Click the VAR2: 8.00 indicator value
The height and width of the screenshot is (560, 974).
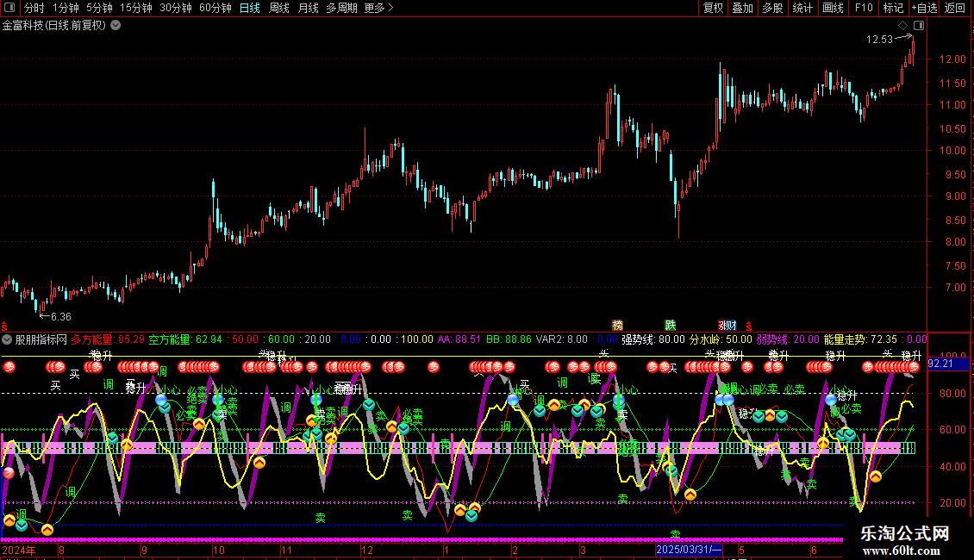pyautogui.click(x=561, y=339)
